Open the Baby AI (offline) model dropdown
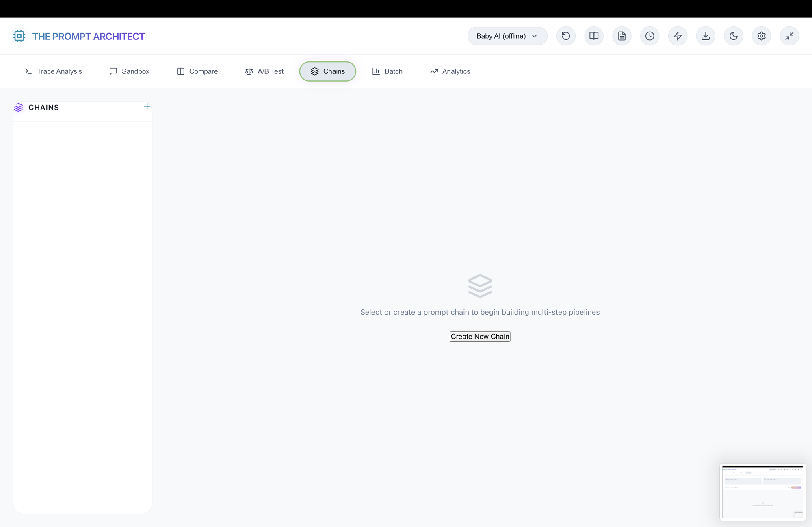The height and width of the screenshot is (527, 812). (x=507, y=36)
